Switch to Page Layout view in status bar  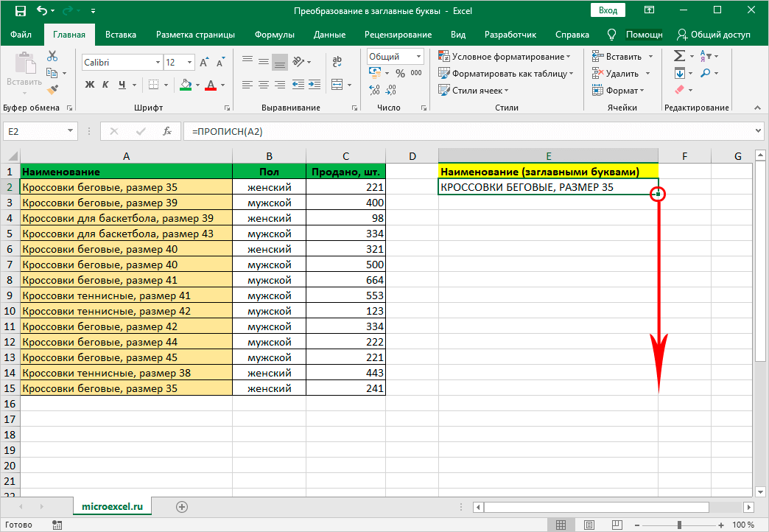[589, 525]
